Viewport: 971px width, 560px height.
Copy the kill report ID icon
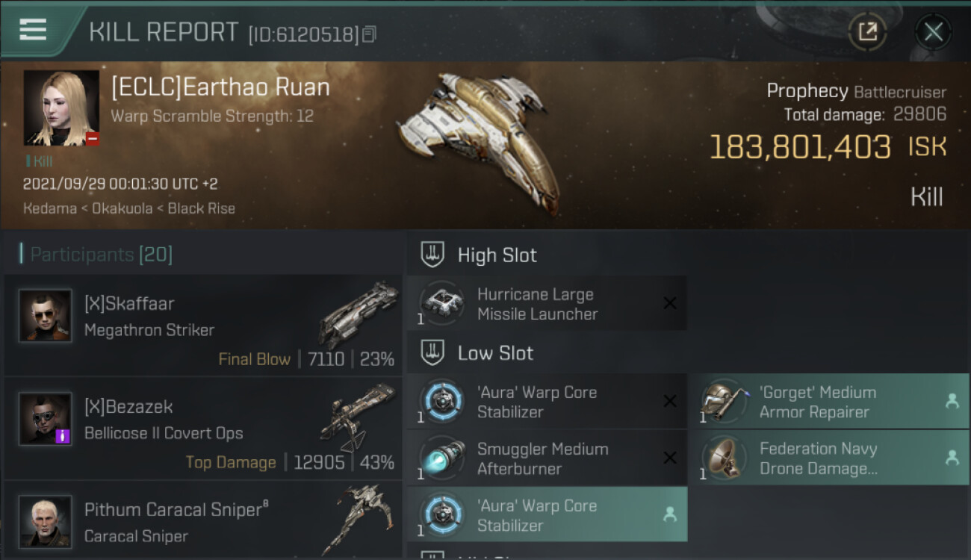click(x=370, y=34)
